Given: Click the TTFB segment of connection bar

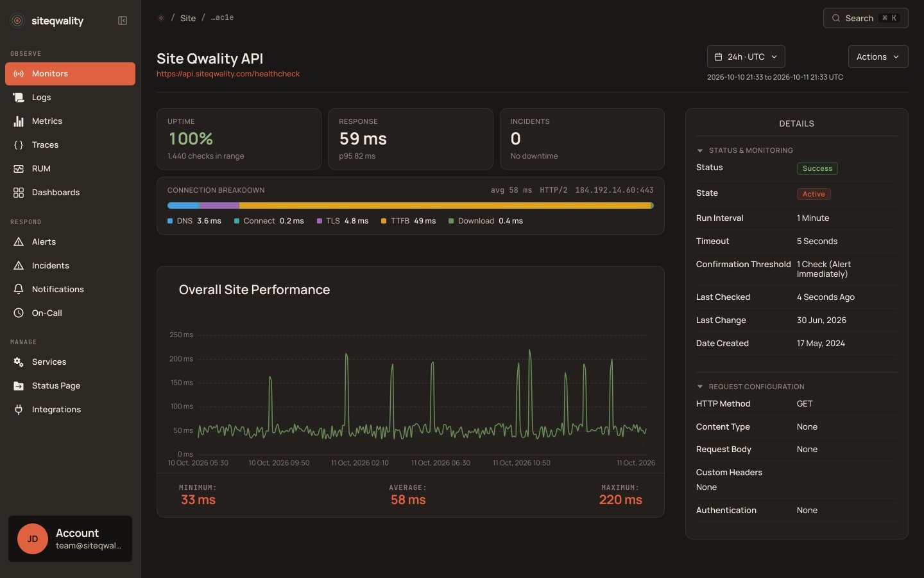Looking at the screenshot, I should tap(445, 206).
